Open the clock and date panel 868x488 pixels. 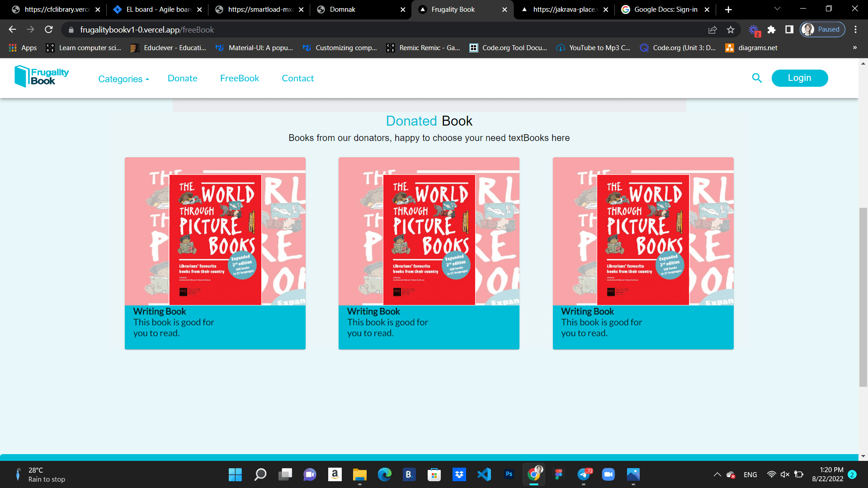tap(827, 474)
